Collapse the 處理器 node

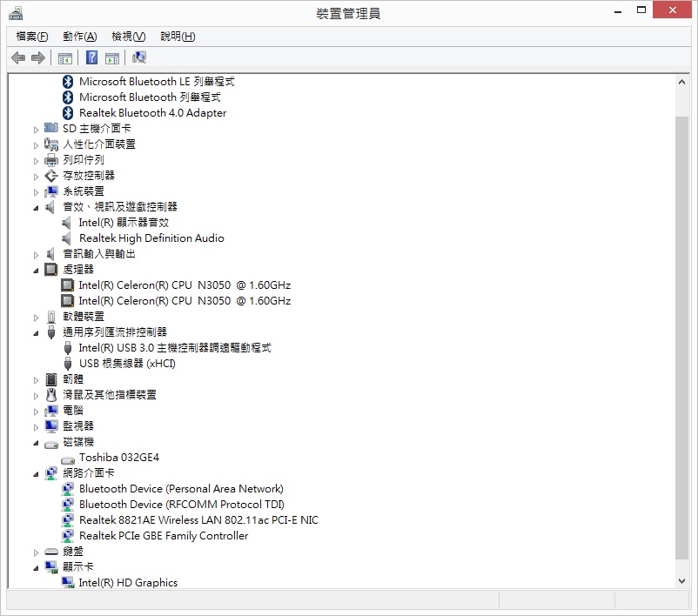36,271
